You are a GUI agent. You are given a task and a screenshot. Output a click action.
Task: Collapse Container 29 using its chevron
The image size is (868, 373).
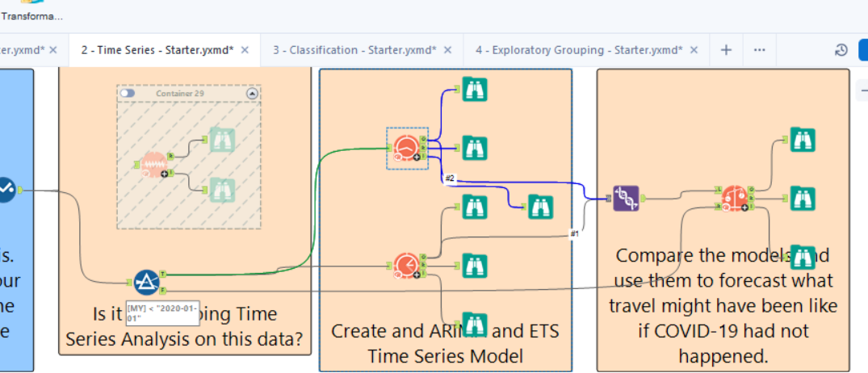tap(252, 93)
